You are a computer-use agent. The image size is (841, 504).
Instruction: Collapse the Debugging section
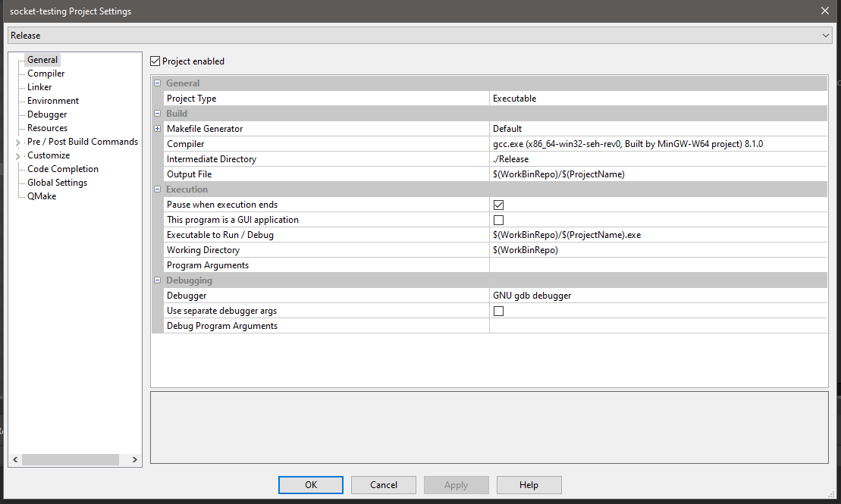pos(157,280)
